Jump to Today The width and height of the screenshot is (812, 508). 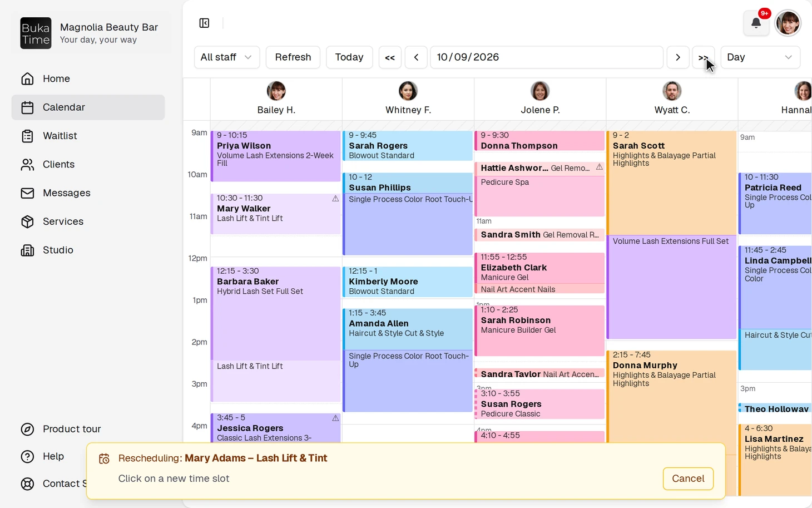point(349,57)
